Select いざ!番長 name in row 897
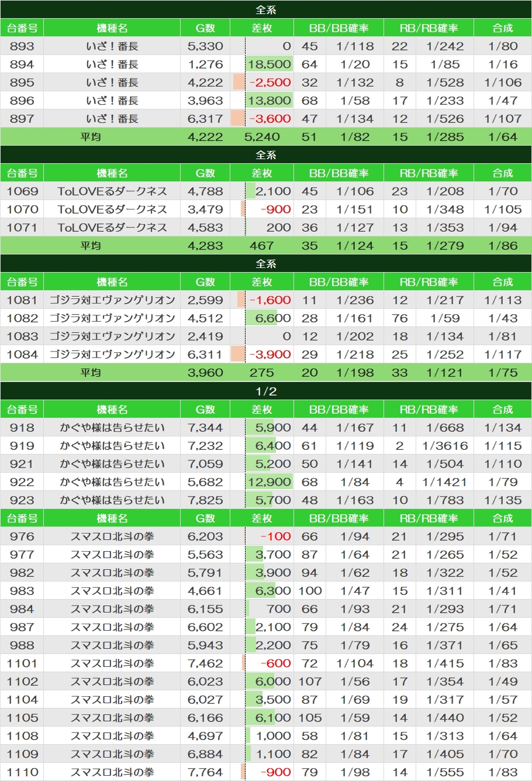The height and width of the screenshot is (781, 532). pos(112,119)
